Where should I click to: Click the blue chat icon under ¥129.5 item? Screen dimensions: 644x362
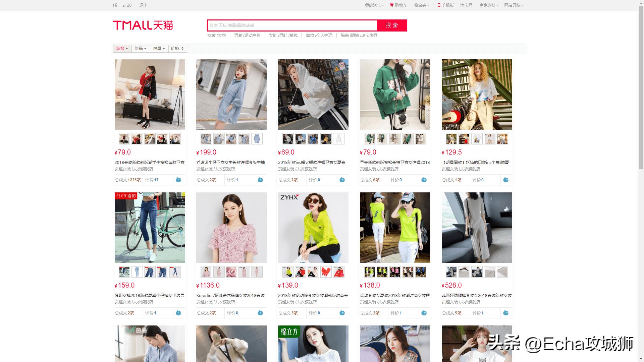[506, 180]
